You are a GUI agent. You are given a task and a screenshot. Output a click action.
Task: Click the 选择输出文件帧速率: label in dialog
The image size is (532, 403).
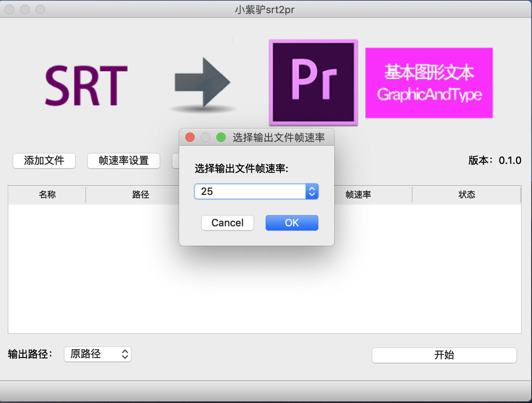(x=242, y=169)
